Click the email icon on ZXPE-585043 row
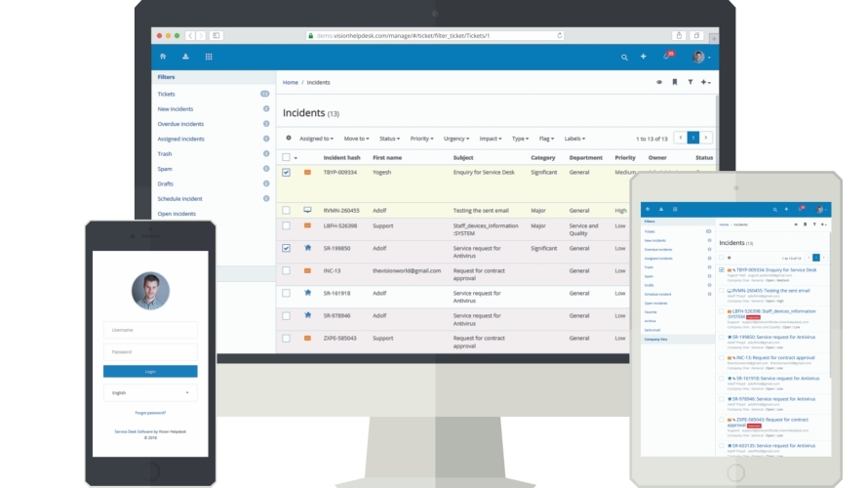868x488 pixels. click(x=307, y=338)
